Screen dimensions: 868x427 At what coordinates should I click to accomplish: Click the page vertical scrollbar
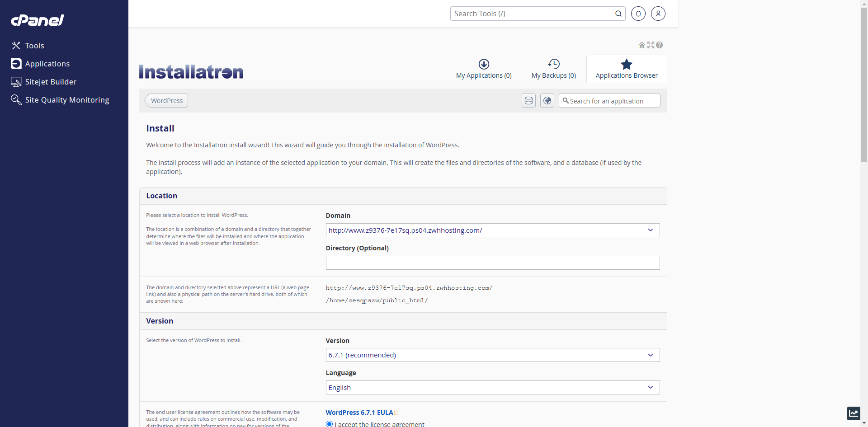(x=864, y=84)
